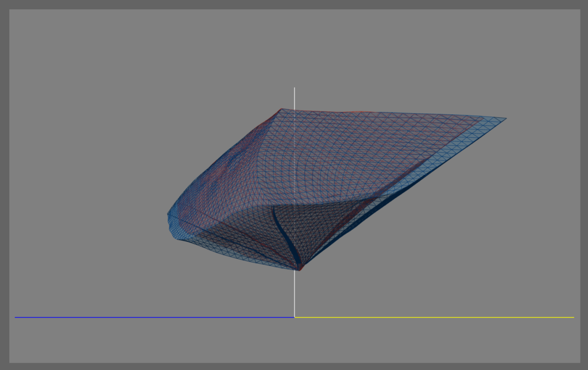Pick the dark blue crease in lower mesh
Viewport: 588px width, 370px height.
click(287, 236)
